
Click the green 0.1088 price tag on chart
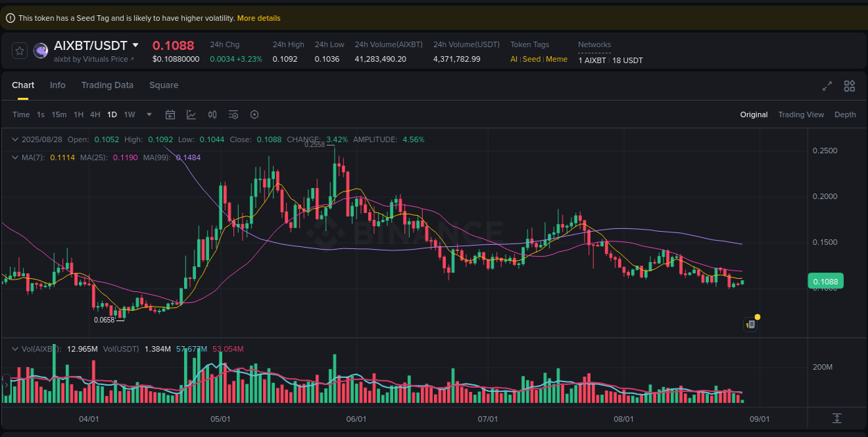coord(825,281)
